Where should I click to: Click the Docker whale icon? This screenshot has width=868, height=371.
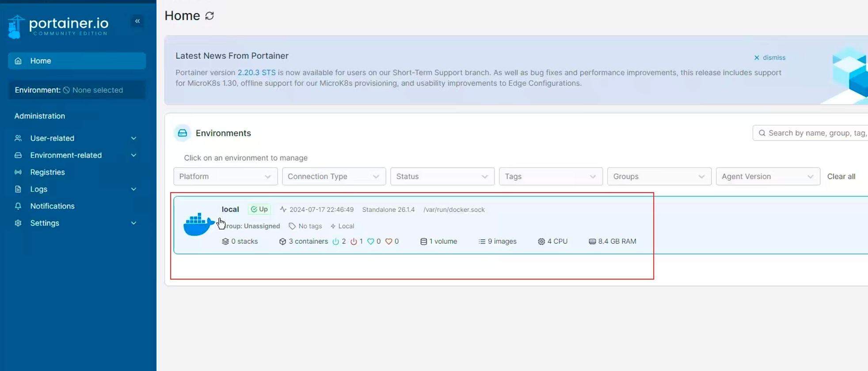pos(199,224)
